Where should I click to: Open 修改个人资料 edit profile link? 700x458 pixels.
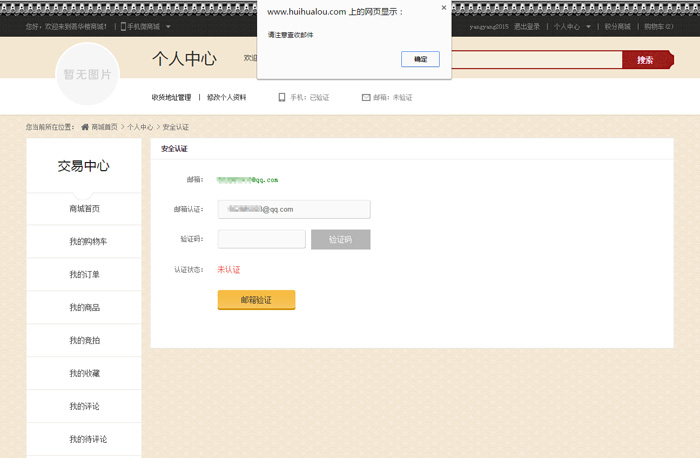coord(227,98)
